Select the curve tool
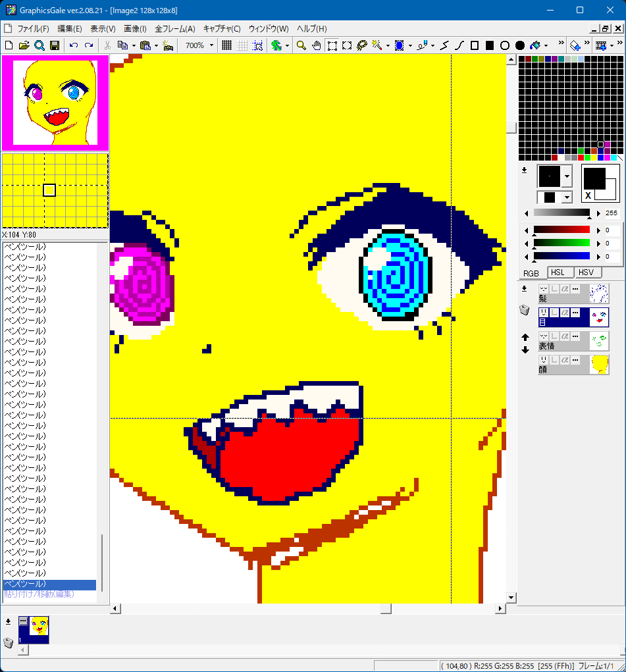The height and width of the screenshot is (672, 626). (459, 45)
